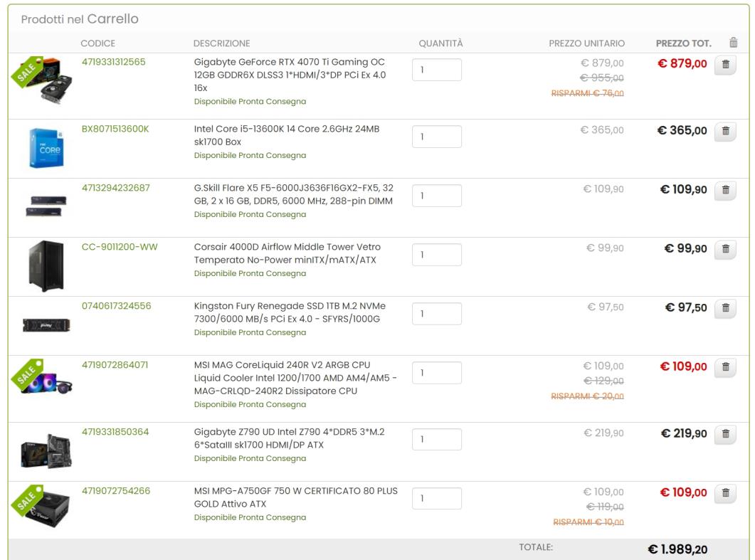The width and height of the screenshot is (755, 560).
Task: Remove Gigabyte Z790 UD motherboard from cart
Action: click(724, 434)
